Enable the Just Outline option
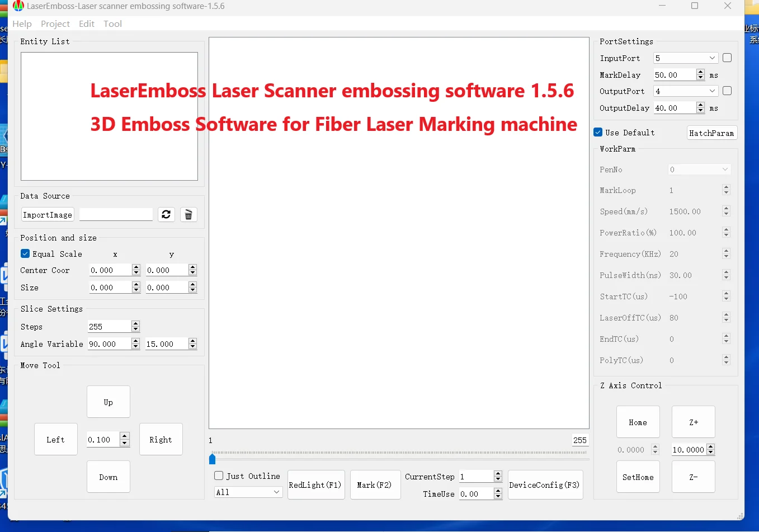759x532 pixels. pyautogui.click(x=218, y=475)
